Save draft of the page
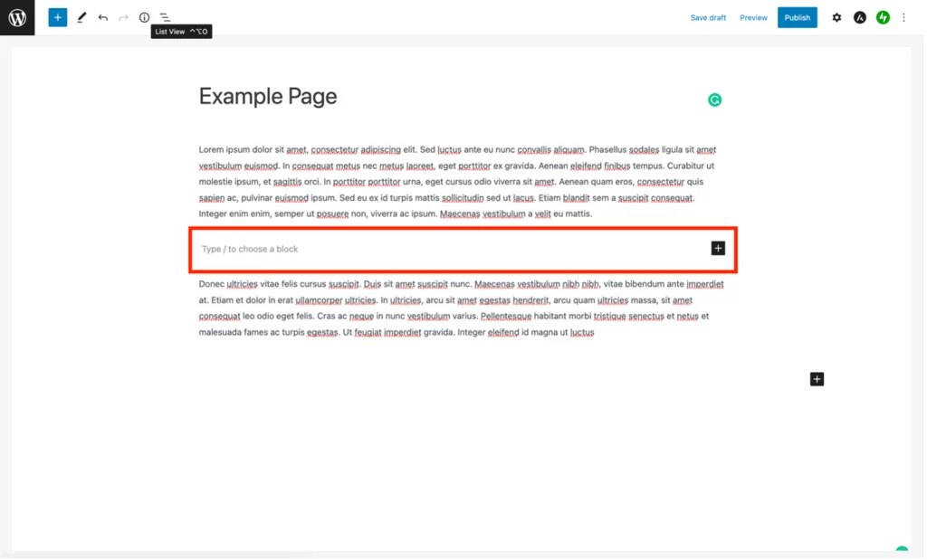Image resolution: width=927 pixels, height=560 pixels. coord(708,18)
